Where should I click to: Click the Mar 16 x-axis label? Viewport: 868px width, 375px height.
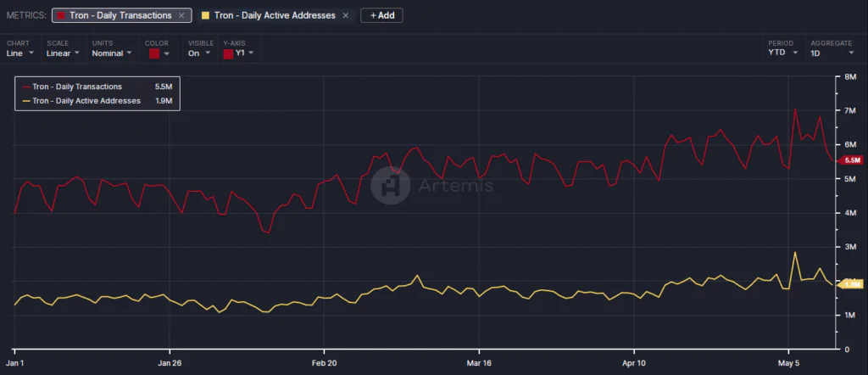pyautogui.click(x=479, y=363)
